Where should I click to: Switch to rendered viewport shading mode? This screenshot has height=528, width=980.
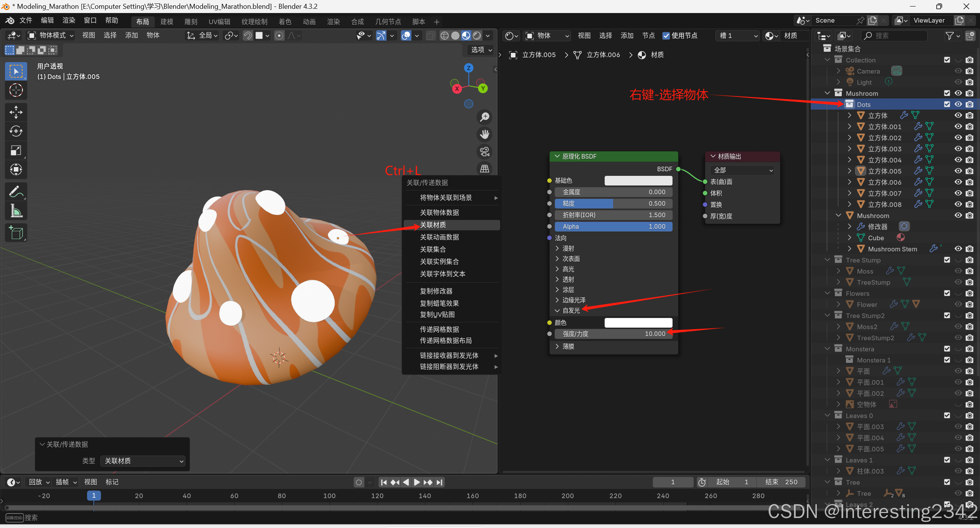click(x=477, y=36)
